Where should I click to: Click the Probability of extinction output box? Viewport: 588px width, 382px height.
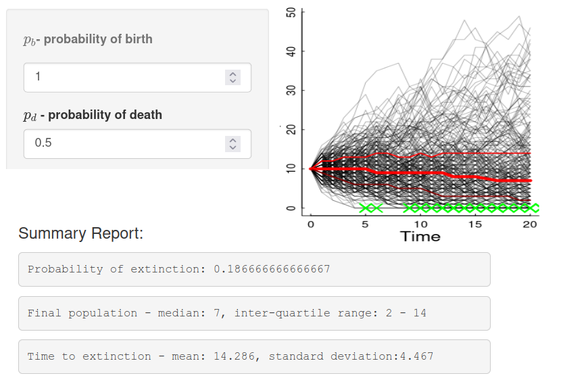(x=254, y=269)
